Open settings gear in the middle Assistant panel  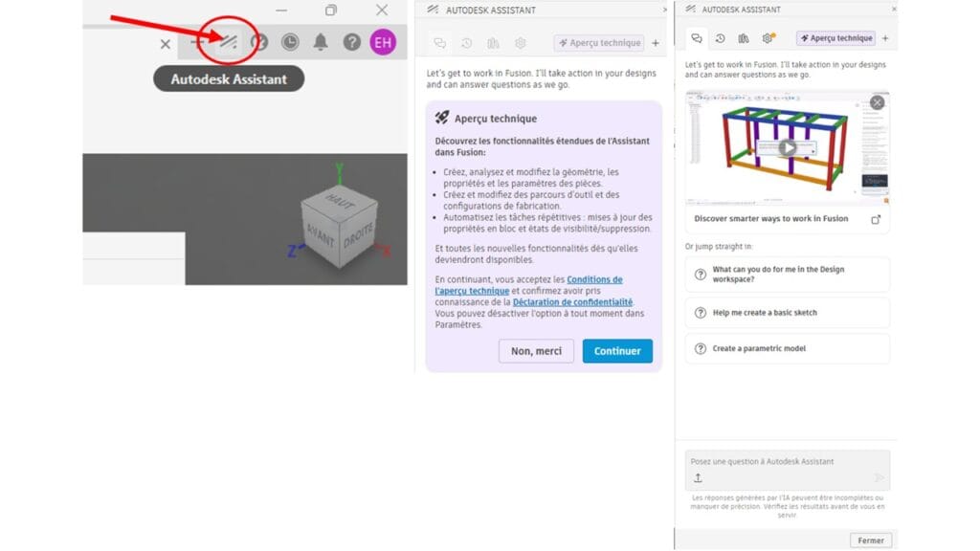click(520, 42)
